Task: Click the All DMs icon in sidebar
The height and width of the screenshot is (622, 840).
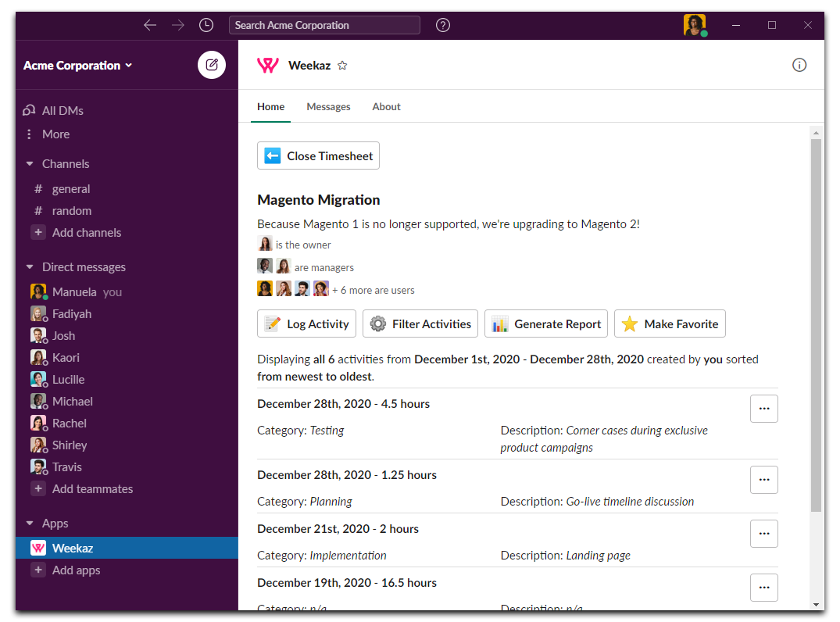Action: coord(29,110)
